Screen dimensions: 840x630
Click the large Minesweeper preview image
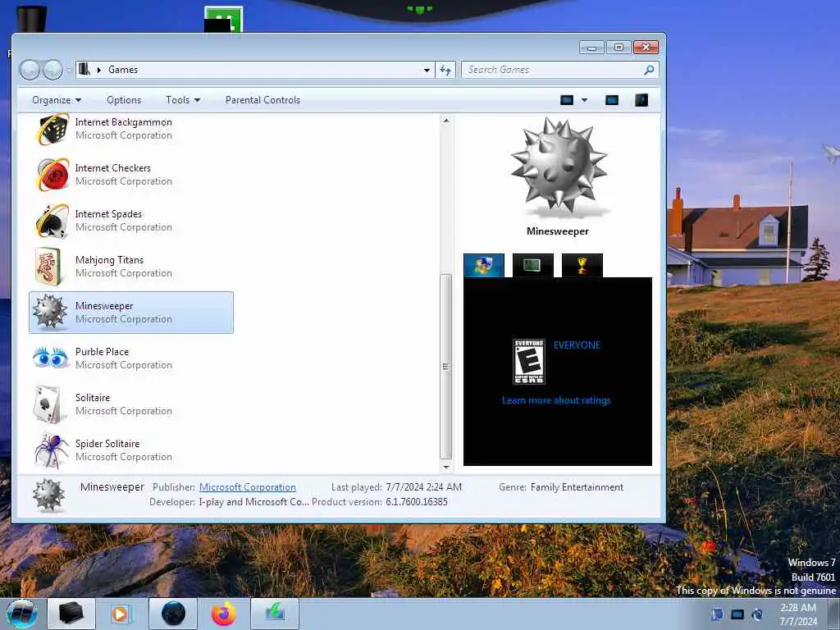(558, 168)
